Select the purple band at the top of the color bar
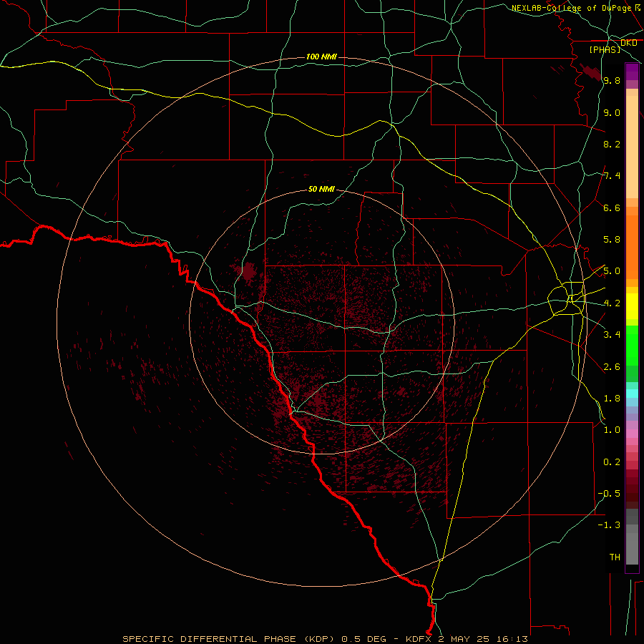644x644 pixels. pos(632,72)
